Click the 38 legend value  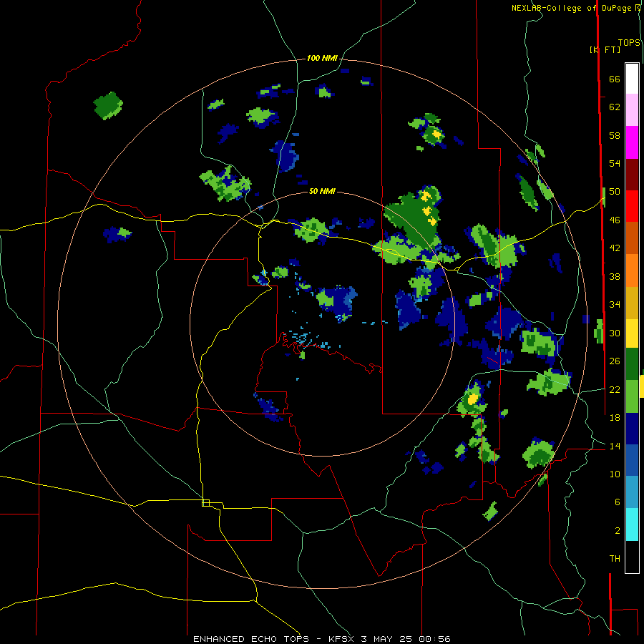click(x=615, y=276)
